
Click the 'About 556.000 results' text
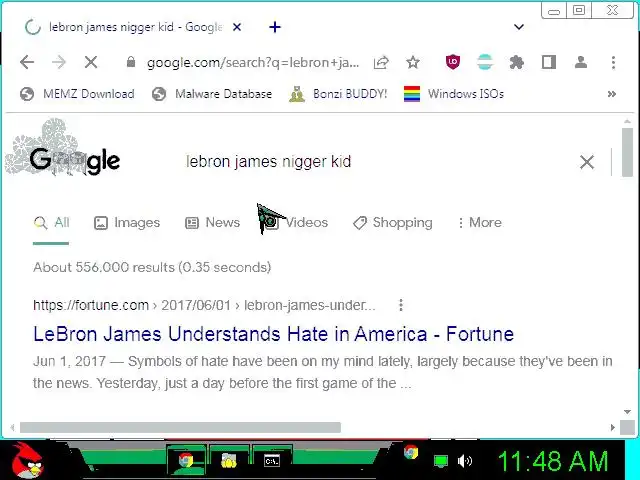pyautogui.click(x=152, y=267)
